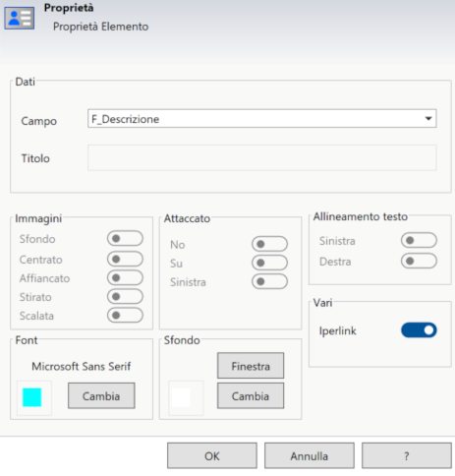Screen dimensions: 455x476
Task: Turn on Attaccato Sinistra switch
Action: (x=269, y=281)
